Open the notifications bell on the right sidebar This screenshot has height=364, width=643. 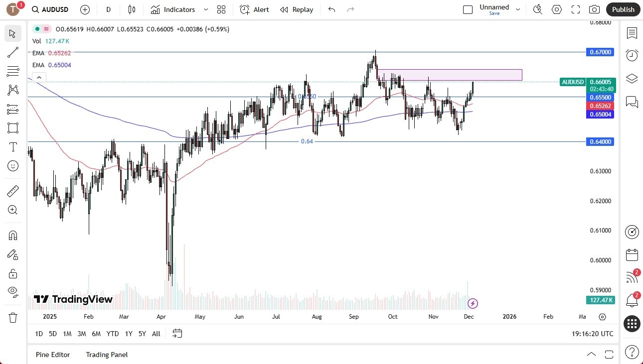click(x=632, y=299)
